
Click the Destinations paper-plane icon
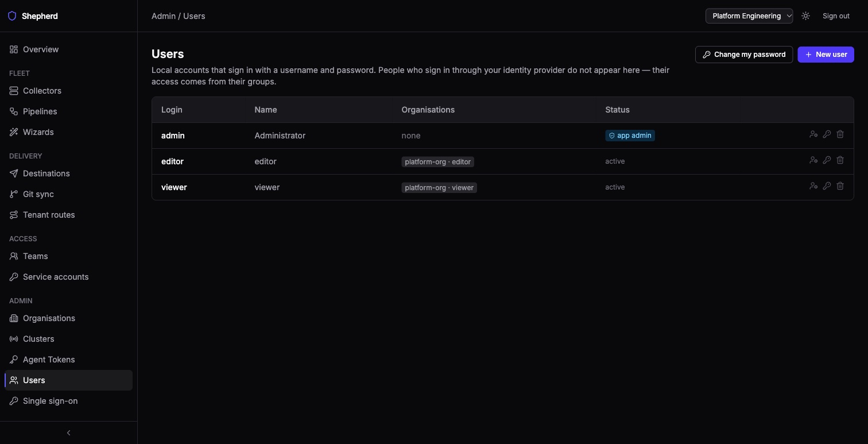click(14, 173)
